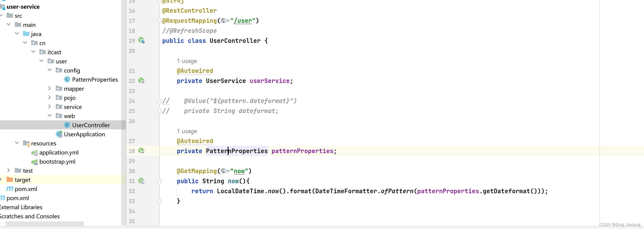The image size is (644, 229).
Task: Select UserApplication in project tree
Action: (x=84, y=134)
